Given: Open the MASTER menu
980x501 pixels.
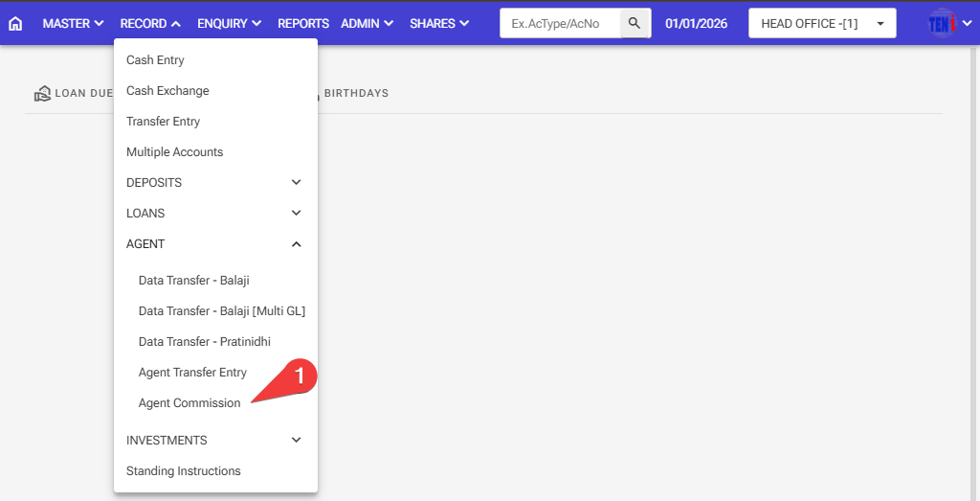Looking at the screenshot, I should tap(73, 23).
